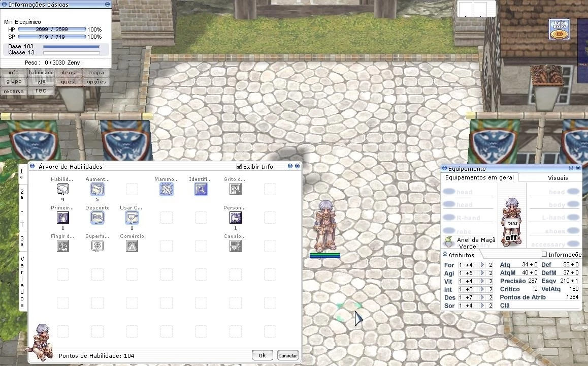Screen dimensions: 588x366
Task: Toggle the off switch on character preview
Action: click(x=511, y=237)
